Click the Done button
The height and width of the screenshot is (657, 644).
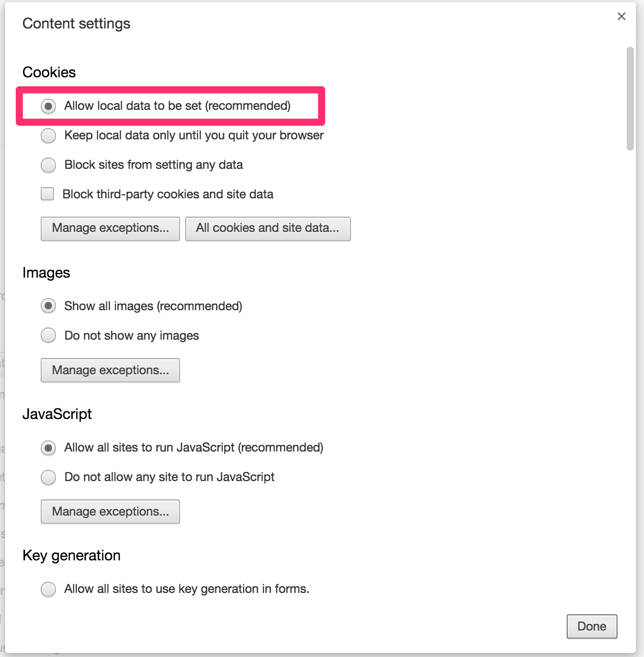[x=592, y=626]
